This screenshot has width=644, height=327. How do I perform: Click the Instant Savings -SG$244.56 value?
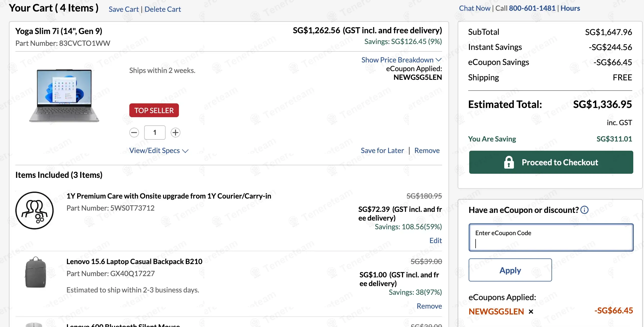pyautogui.click(x=610, y=47)
